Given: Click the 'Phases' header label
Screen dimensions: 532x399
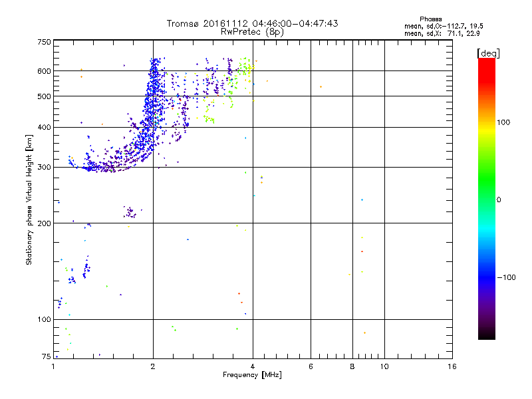Looking at the screenshot, I should 430,19.
